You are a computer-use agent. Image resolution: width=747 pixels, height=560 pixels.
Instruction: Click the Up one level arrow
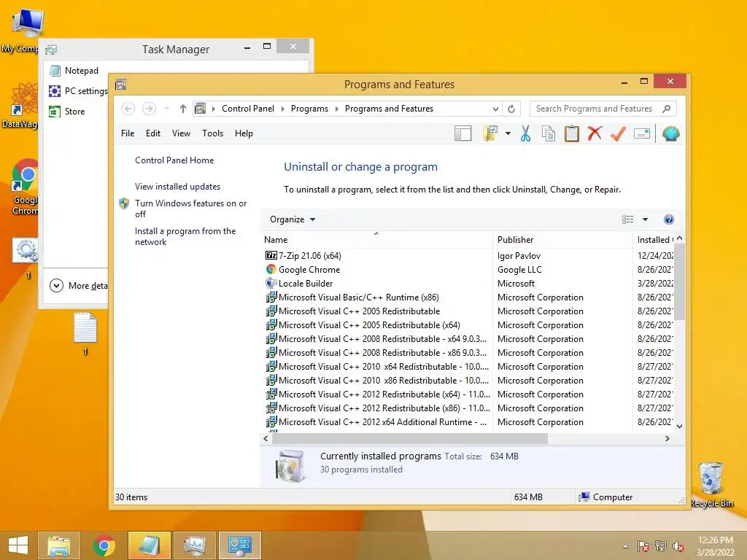click(183, 109)
